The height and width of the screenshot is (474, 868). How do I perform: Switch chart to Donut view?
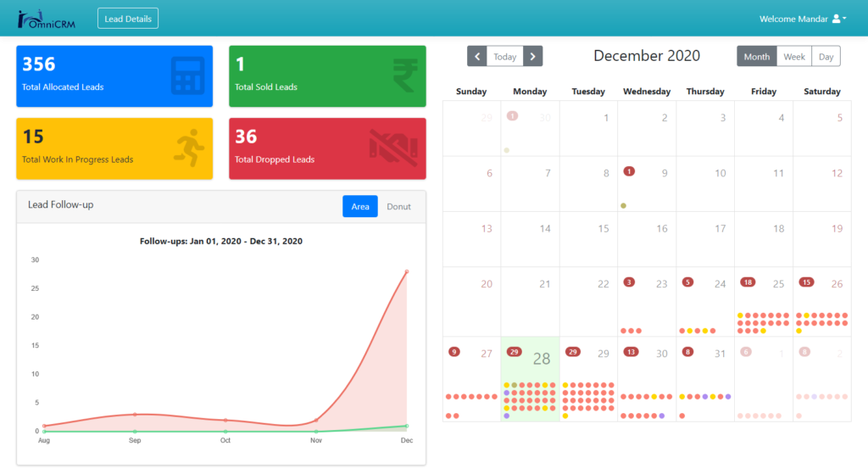tap(398, 206)
